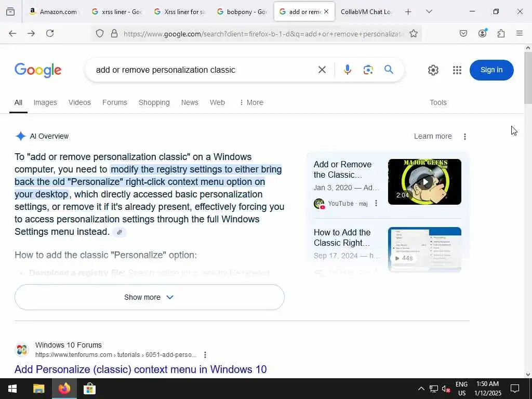Open the Firefox View tab icon
The image size is (532, 399).
coord(10,11)
